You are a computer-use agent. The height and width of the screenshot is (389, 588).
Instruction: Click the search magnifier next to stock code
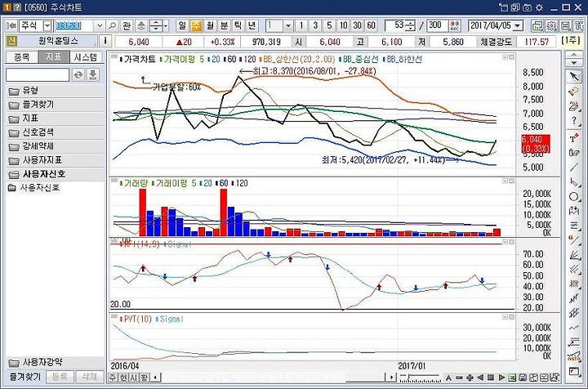(x=112, y=25)
